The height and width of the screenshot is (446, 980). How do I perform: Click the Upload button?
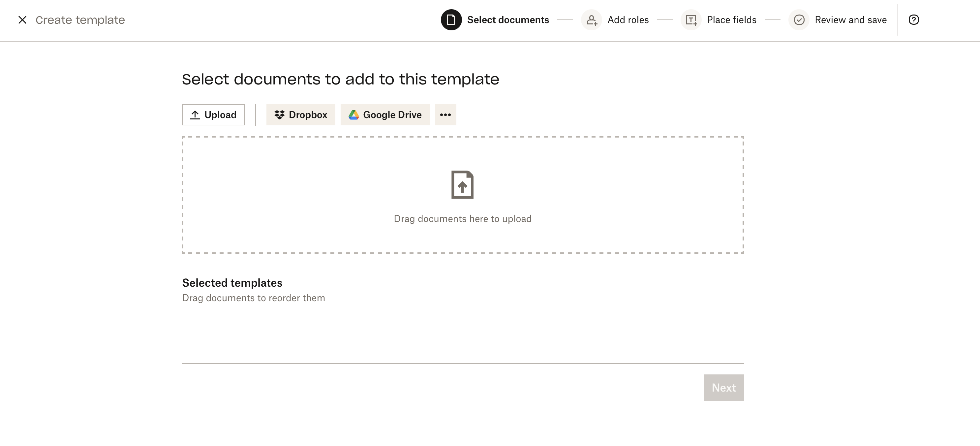coord(213,114)
